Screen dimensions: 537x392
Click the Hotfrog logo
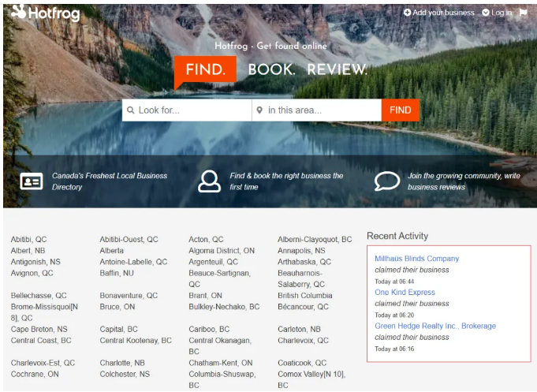point(45,13)
